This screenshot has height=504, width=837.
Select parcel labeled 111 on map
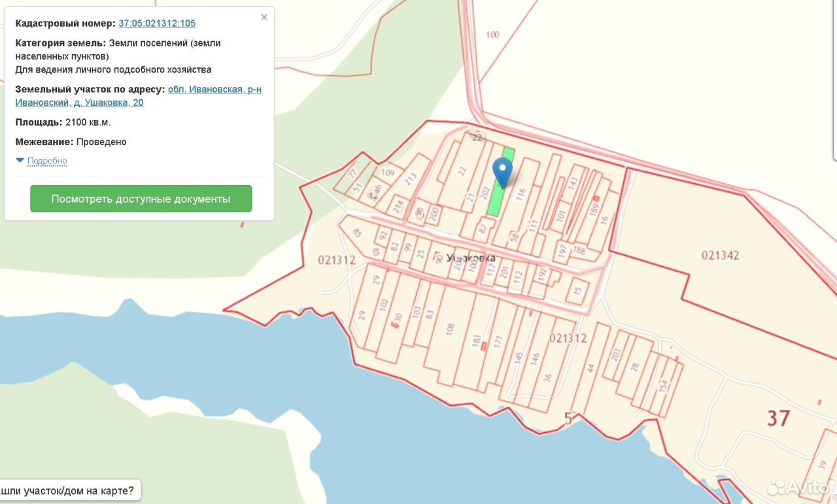coord(533,226)
